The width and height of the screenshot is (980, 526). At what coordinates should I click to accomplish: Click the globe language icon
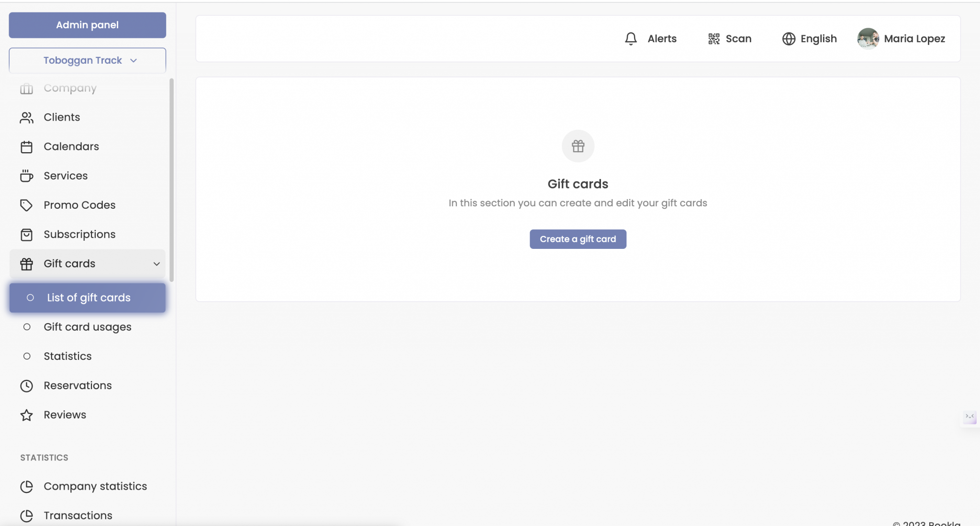pyautogui.click(x=788, y=39)
